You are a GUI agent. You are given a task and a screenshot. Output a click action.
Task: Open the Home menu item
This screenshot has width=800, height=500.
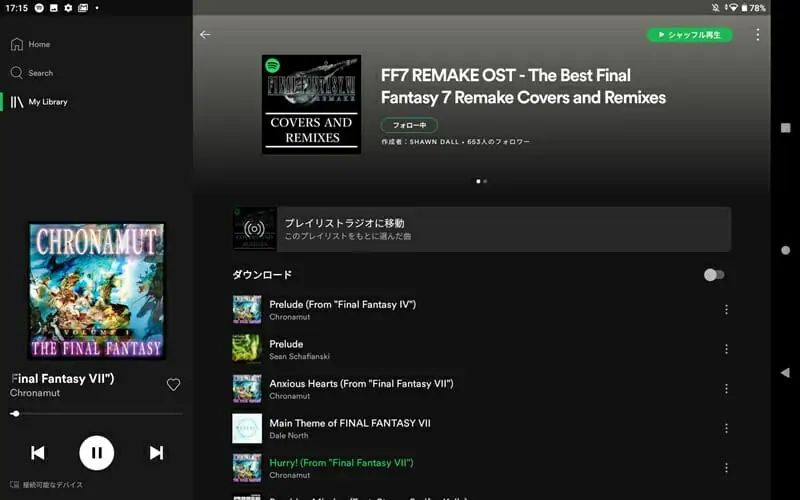(x=31, y=44)
